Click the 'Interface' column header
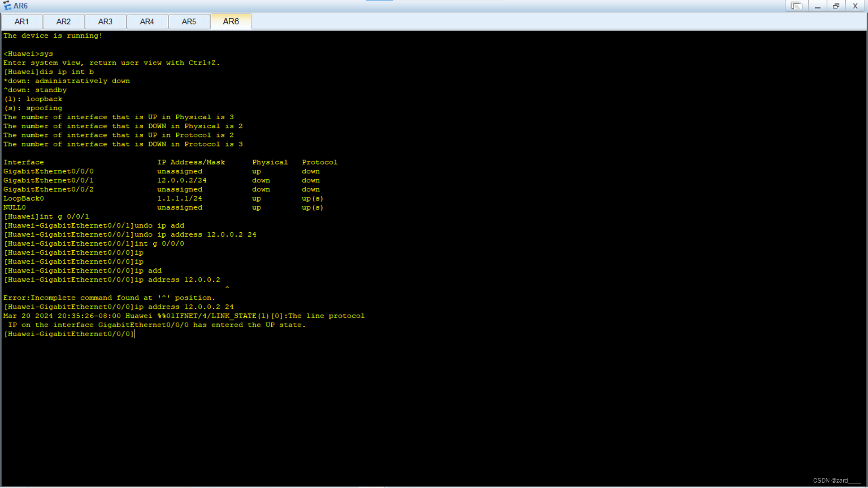Image resolution: width=868 pixels, height=488 pixels. click(24, 162)
